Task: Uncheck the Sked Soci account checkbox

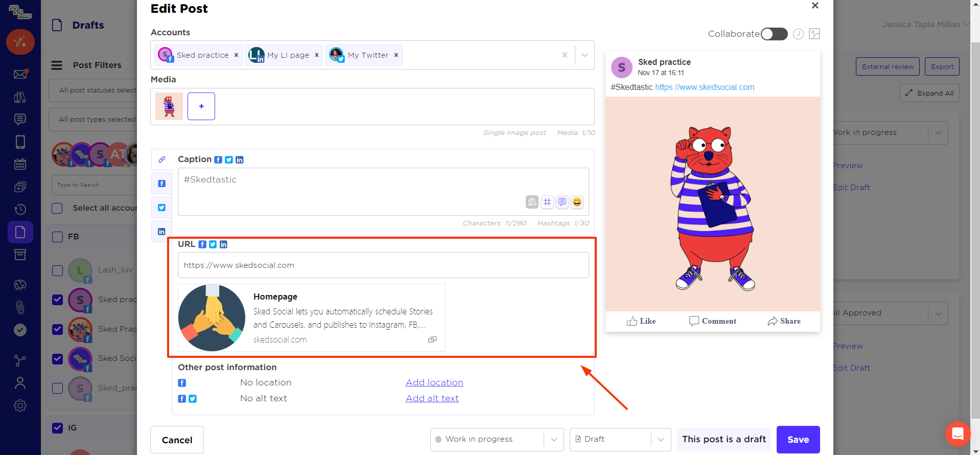Action: (58, 359)
